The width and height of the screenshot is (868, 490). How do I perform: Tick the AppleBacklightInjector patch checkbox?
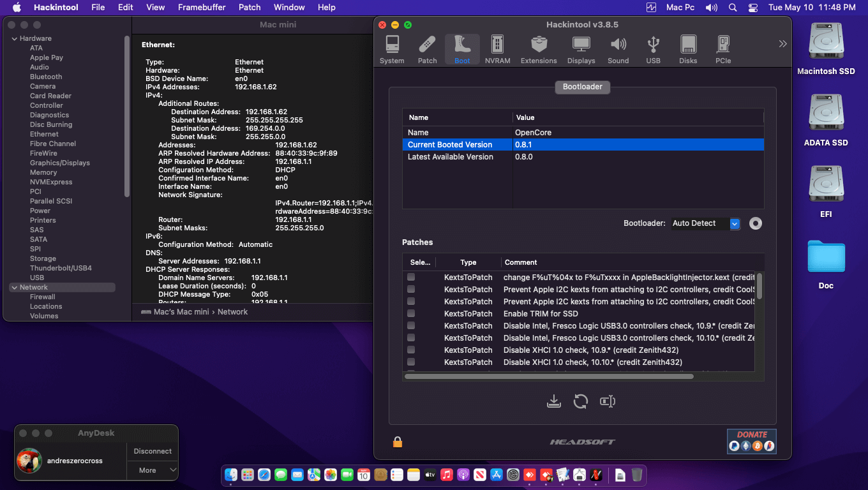coord(411,278)
